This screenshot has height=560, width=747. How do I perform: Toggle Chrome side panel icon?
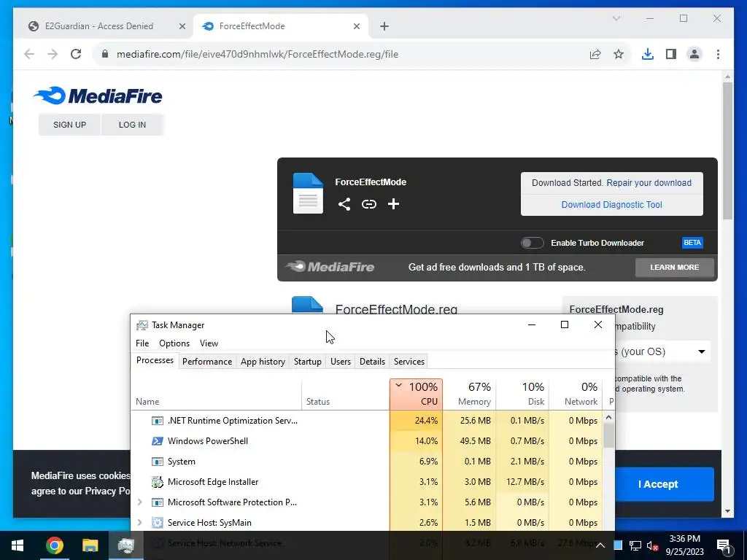(x=671, y=54)
